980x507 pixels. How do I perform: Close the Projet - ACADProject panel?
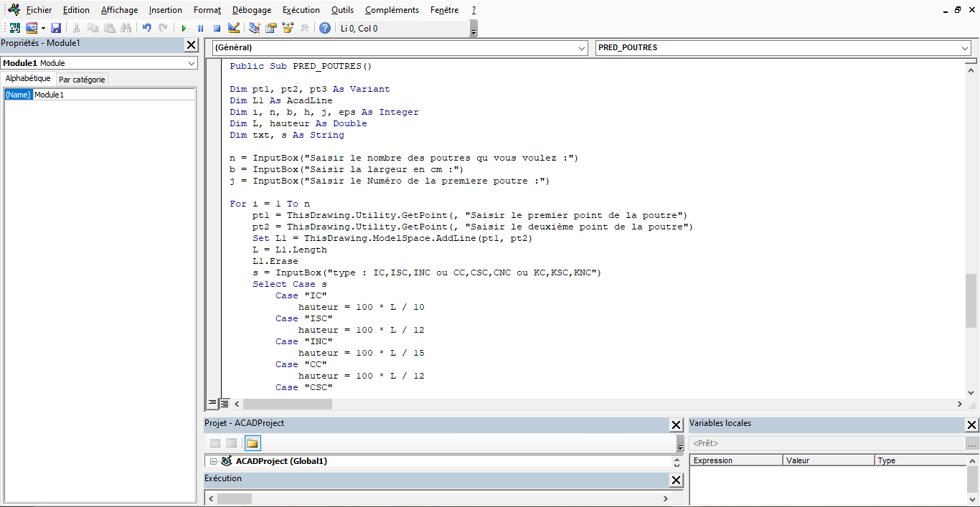pyautogui.click(x=676, y=425)
